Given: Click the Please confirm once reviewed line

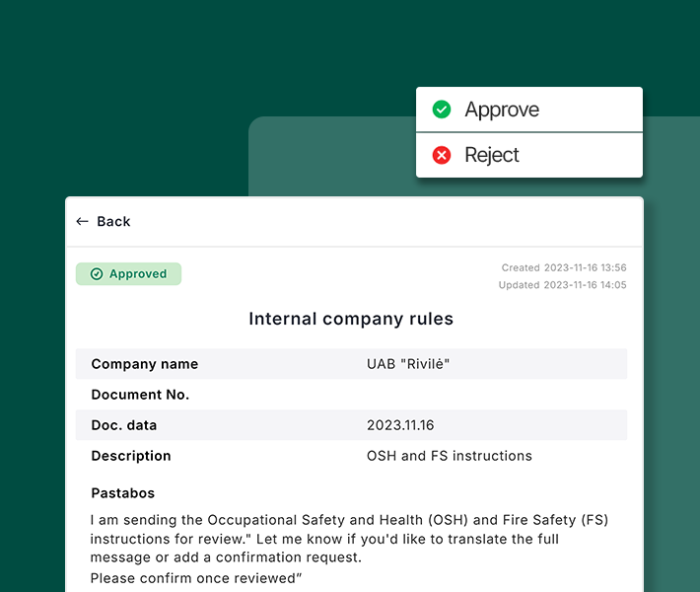Looking at the screenshot, I should coord(196,578).
